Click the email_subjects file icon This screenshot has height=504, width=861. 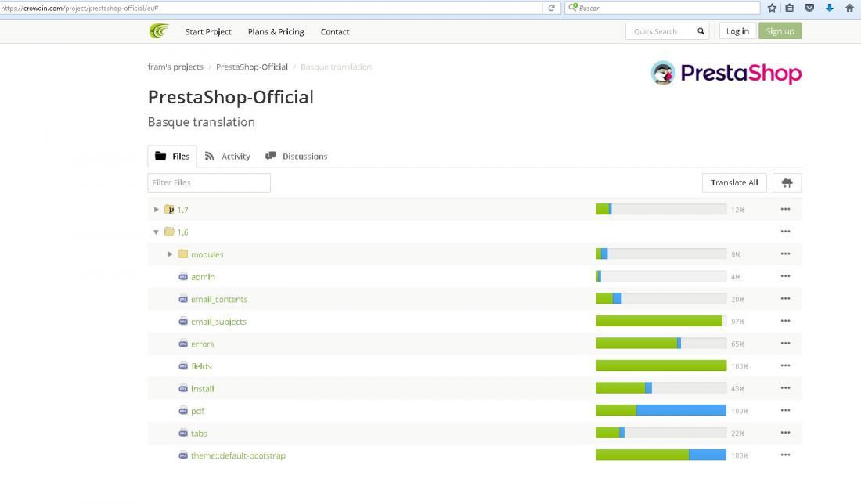point(183,321)
